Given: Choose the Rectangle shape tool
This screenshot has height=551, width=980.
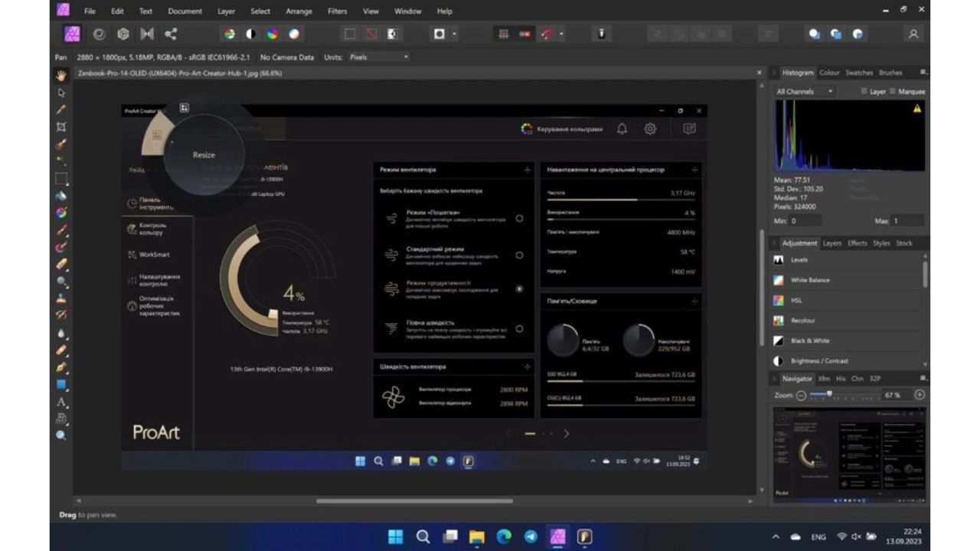Looking at the screenshot, I should point(61,384).
